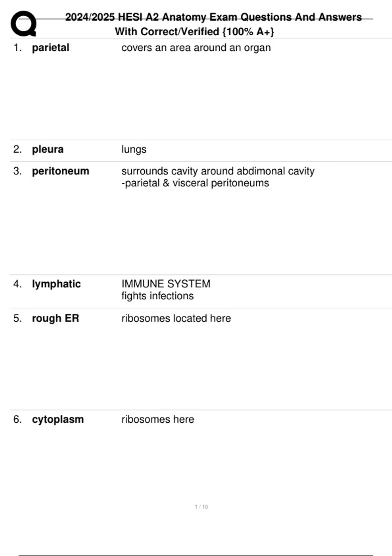The image size is (392, 556).
Task: Click the definition 'lungs'
Action: point(134,149)
